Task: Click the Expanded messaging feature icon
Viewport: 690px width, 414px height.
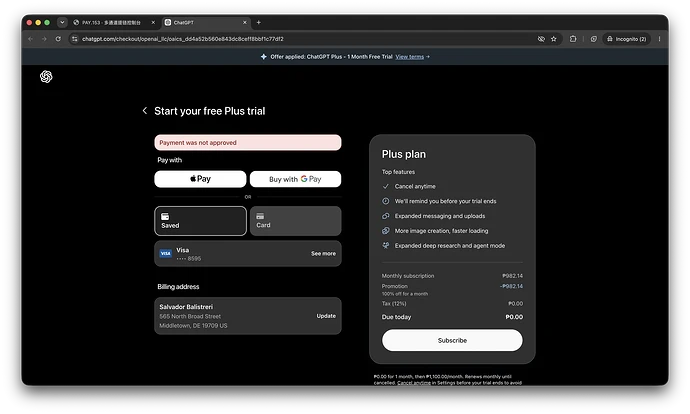Action: point(385,216)
